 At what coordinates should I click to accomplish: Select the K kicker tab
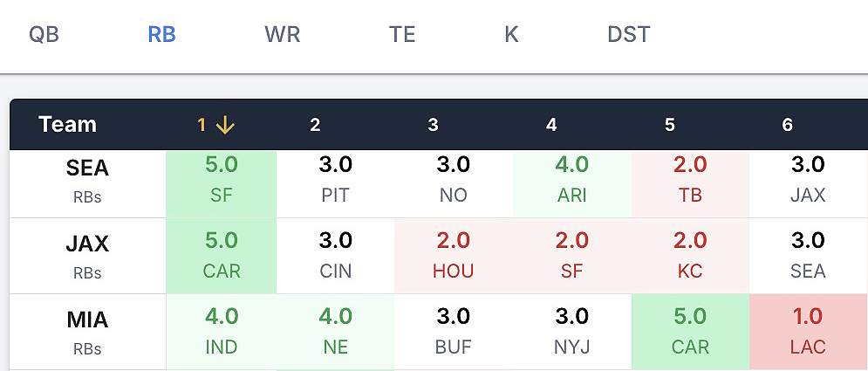tap(511, 35)
